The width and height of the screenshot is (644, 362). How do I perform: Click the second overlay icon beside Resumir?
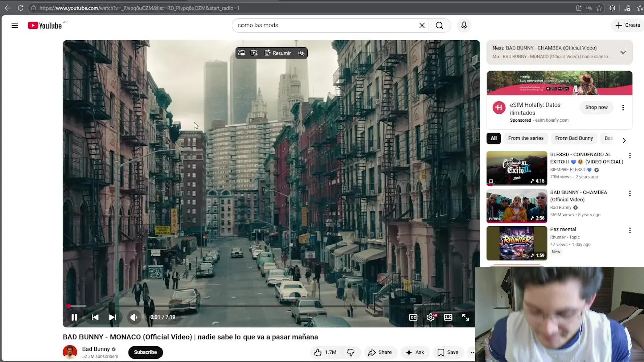pos(254,53)
